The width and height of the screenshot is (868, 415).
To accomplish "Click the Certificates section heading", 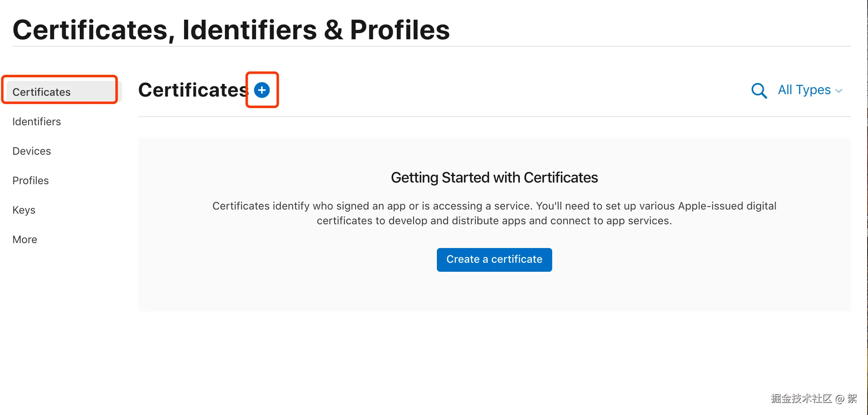I will click(x=193, y=90).
